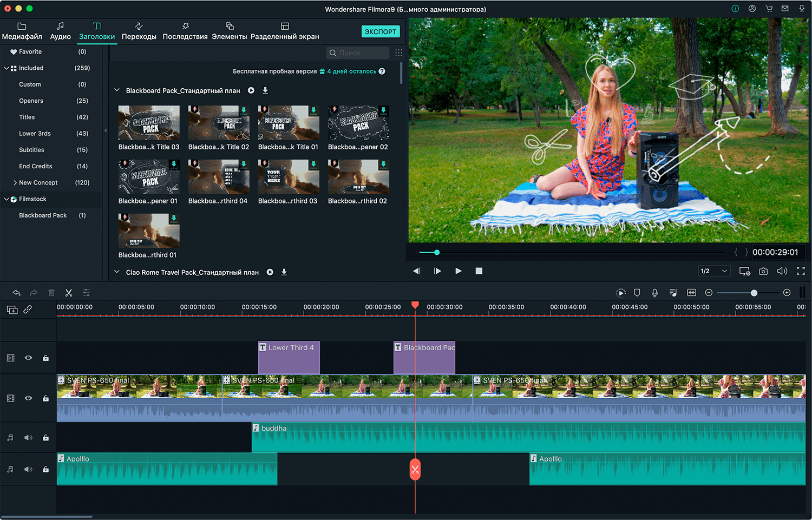Click the Поиск search field

click(358, 52)
